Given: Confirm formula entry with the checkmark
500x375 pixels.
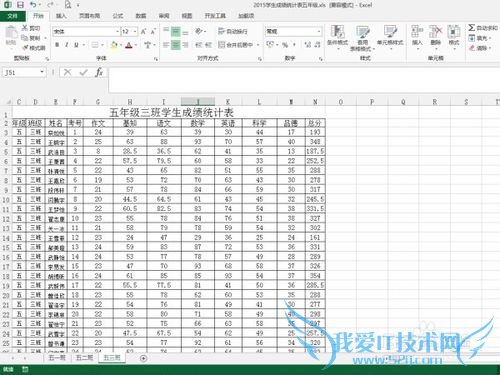Looking at the screenshot, I should pyautogui.click(x=84, y=72).
